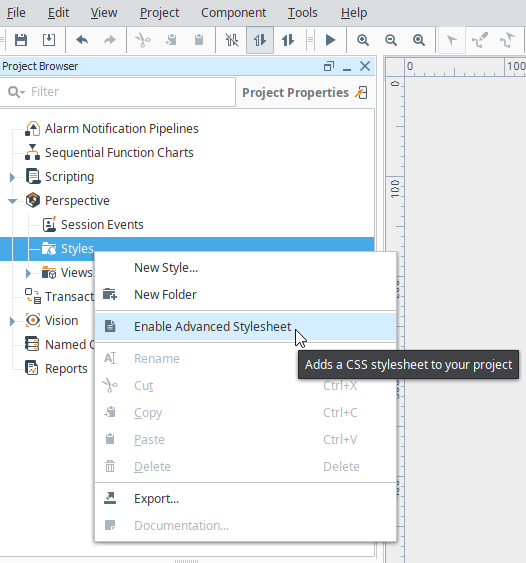Toggle the comm off mode icon
This screenshot has height=563, width=526.
coord(232,40)
